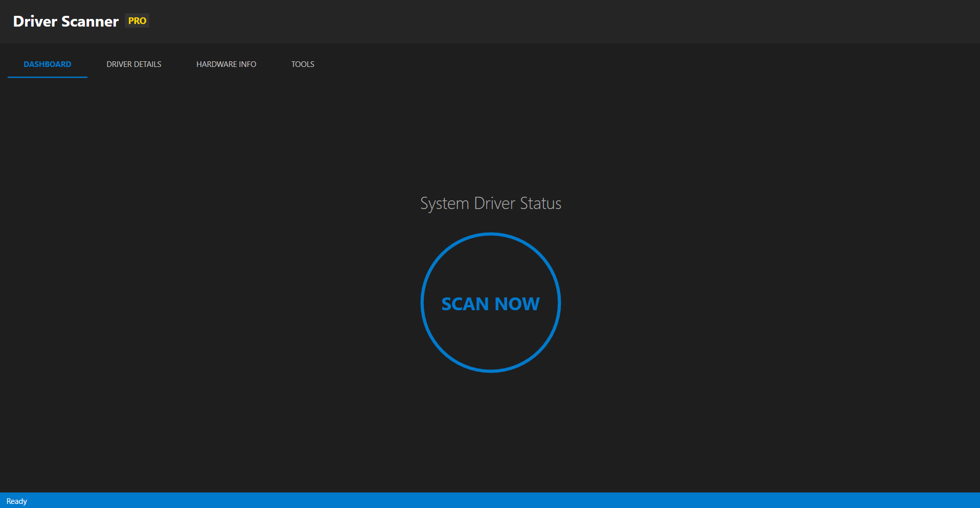Click the word Scanner in the title

89,21
